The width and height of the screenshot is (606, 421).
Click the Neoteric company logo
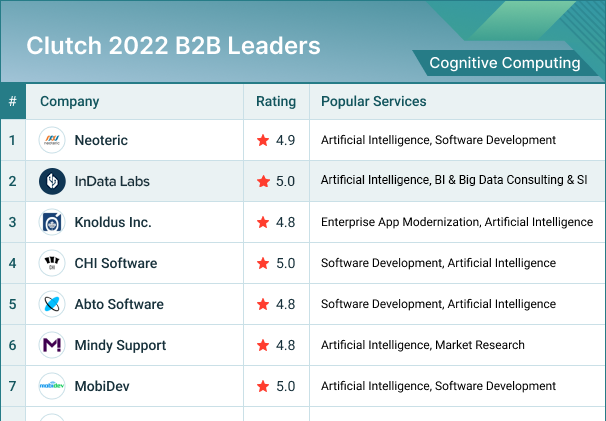(52, 140)
